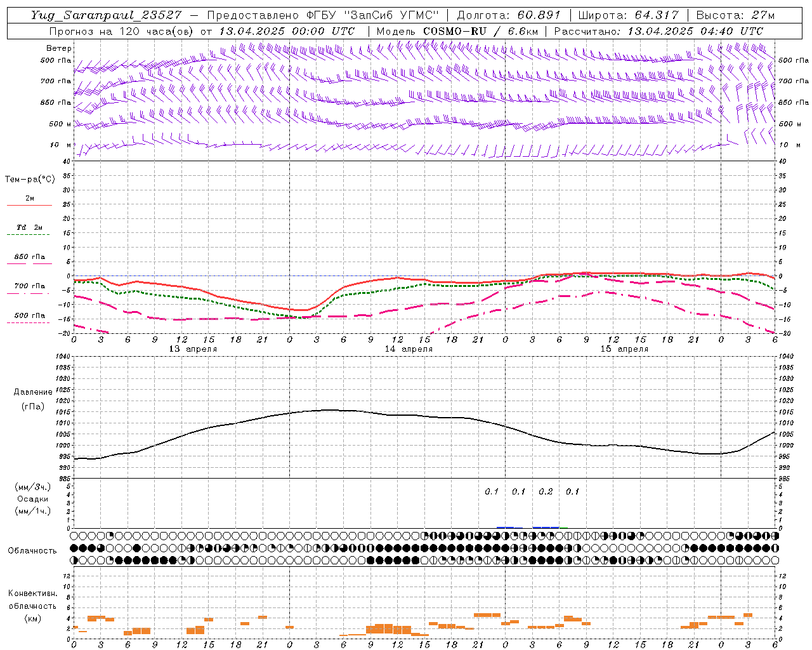Click the '0.2' precipitation amount value
The width and height of the screenshot is (812, 650).
click(546, 491)
